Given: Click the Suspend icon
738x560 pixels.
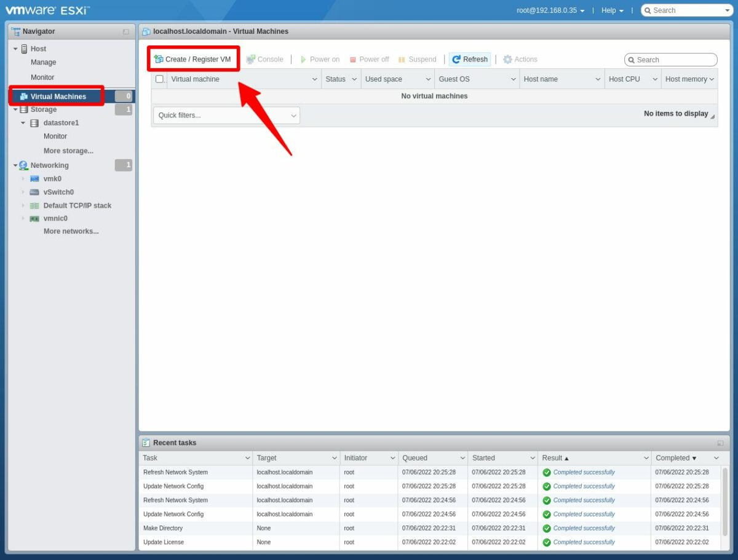Looking at the screenshot, I should 401,59.
